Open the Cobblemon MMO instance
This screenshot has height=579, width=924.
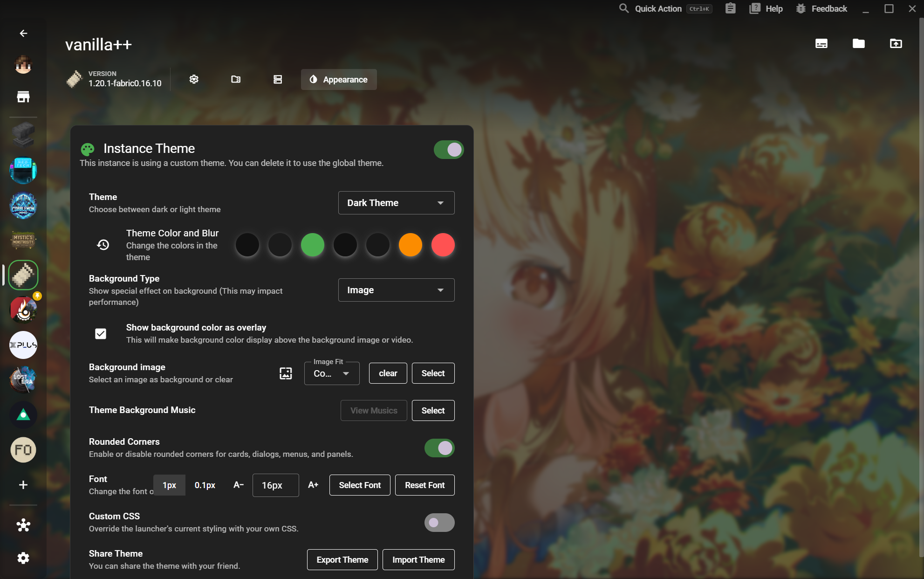click(23, 205)
